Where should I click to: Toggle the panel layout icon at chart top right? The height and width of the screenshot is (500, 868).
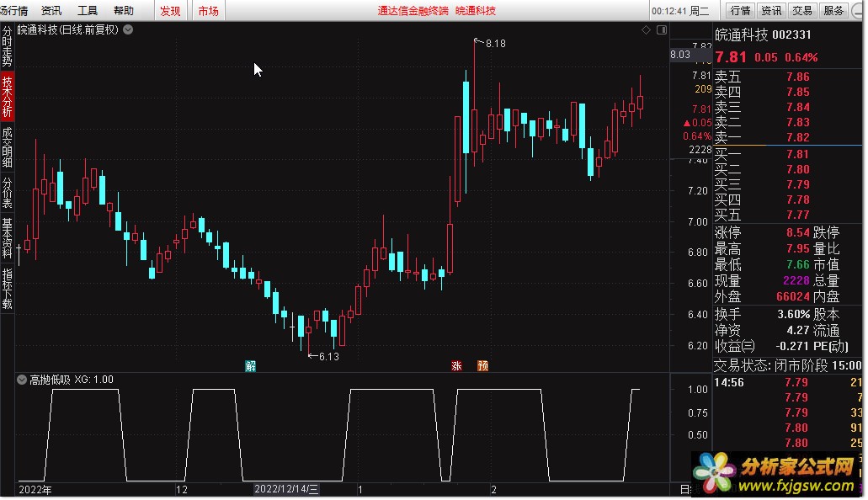pyautogui.click(x=662, y=30)
